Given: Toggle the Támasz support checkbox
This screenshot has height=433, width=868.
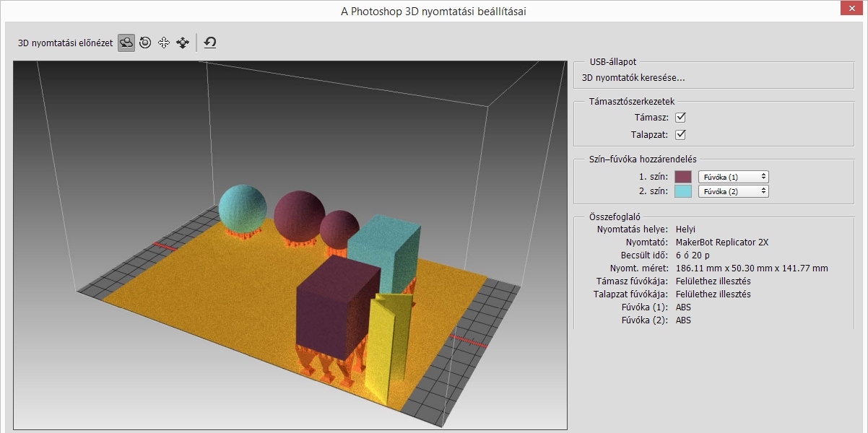Looking at the screenshot, I should coord(680,117).
